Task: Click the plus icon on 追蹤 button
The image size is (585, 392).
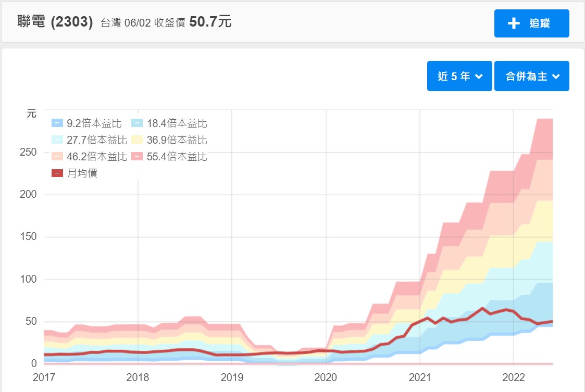Action: pos(514,23)
